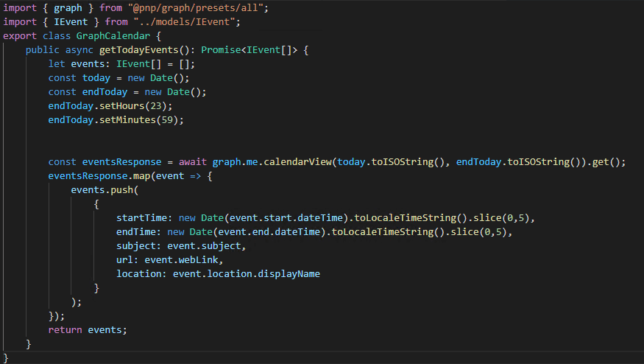Click the "setHours" method call

point(122,105)
